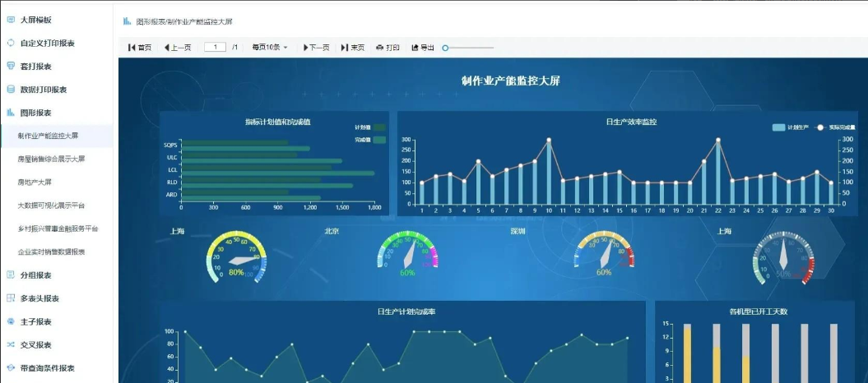Print the report with 打印
The width and height of the screenshot is (868, 383).
(388, 48)
